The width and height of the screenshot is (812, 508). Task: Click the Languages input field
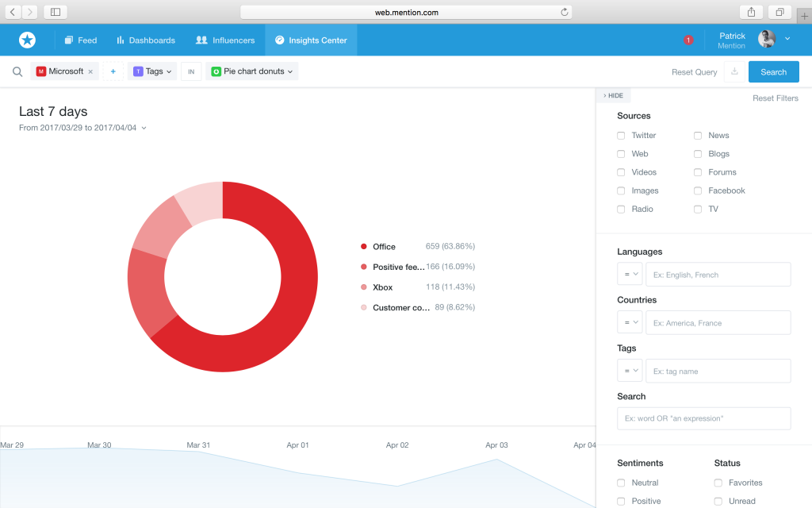point(718,274)
